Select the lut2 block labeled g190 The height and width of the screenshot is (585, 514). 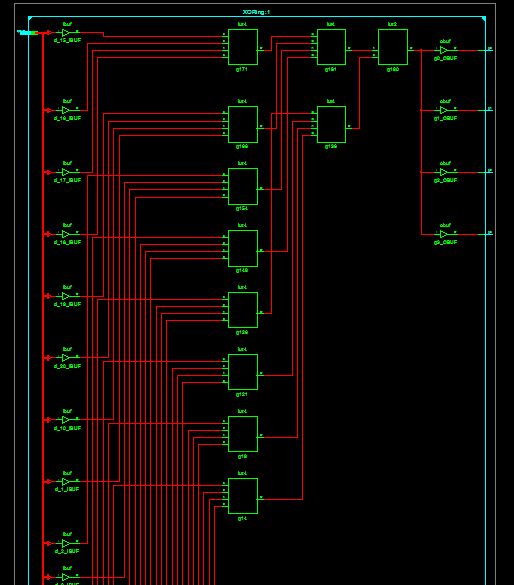click(x=393, y=47)
